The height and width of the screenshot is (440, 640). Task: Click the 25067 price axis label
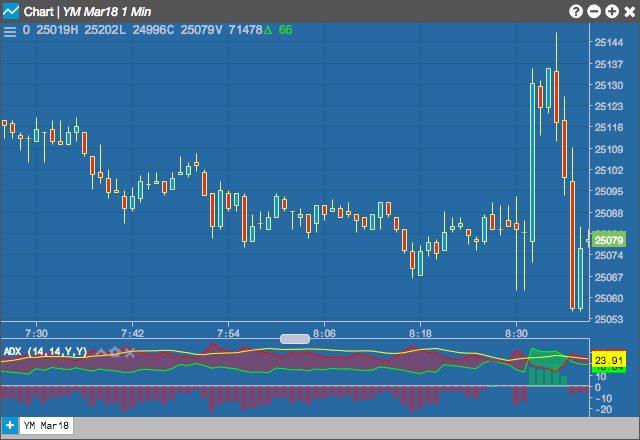(x=609, y=277)
